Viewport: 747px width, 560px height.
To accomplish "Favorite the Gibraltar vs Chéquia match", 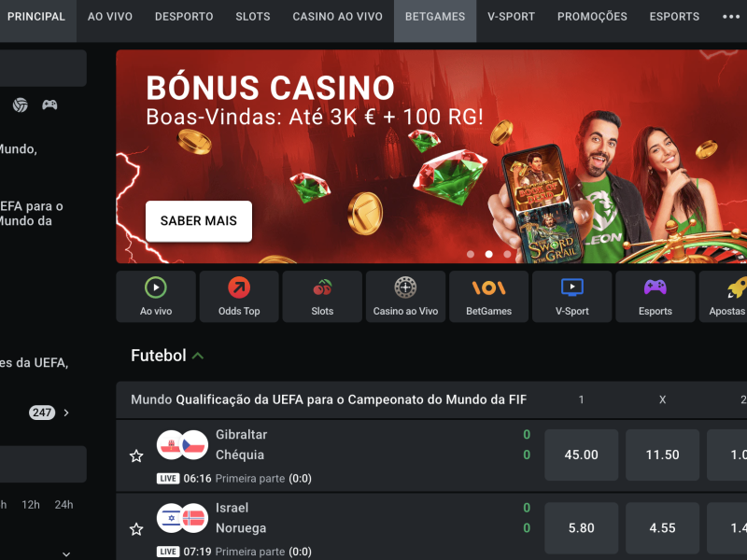I will coord(136,456).
